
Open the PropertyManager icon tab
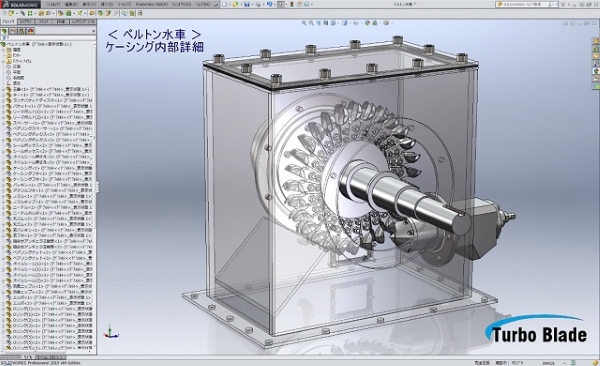pos(13,31)
